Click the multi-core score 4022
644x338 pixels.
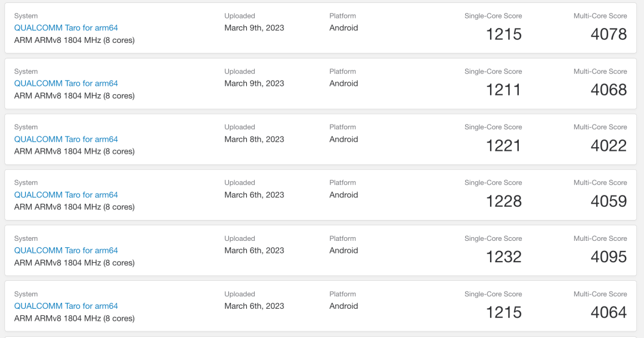click(x=608, y=145)
